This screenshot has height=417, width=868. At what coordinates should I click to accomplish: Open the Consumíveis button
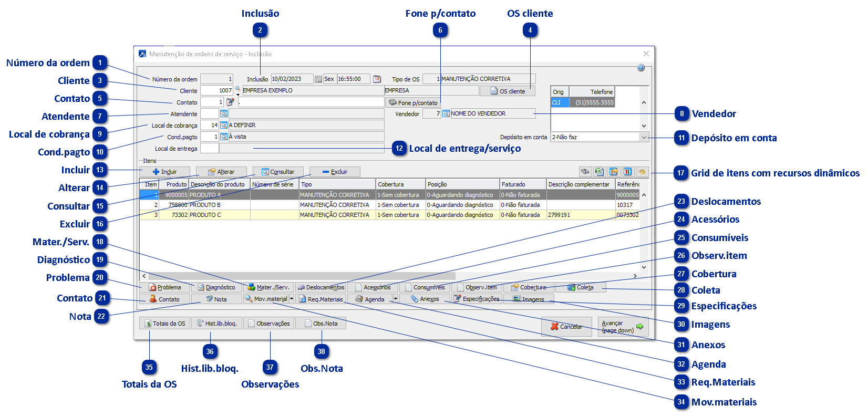[425, 287]
